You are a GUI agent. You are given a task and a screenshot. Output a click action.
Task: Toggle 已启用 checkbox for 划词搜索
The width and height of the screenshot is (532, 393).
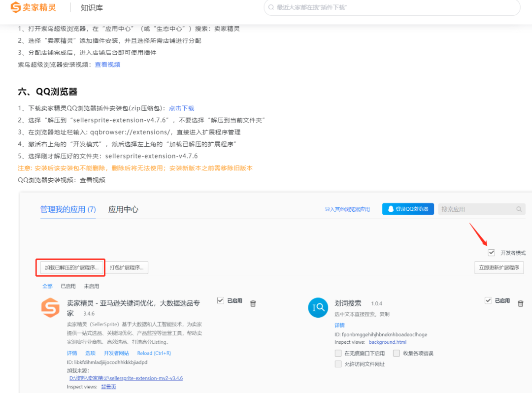tap(488, 300)
